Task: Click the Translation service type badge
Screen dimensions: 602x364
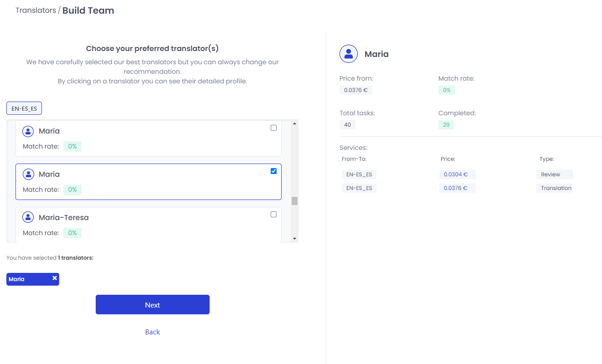Action: [555, 188]
